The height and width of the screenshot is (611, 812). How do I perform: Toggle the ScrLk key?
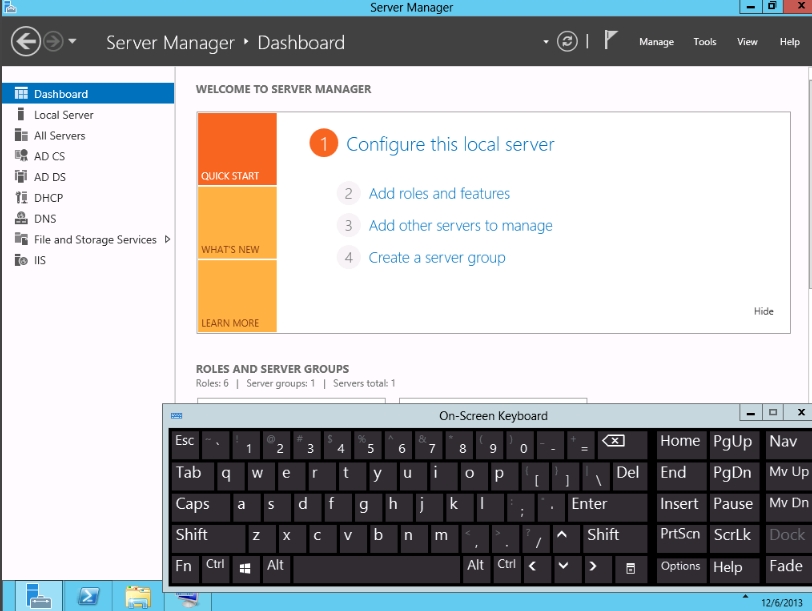point(733,537)
